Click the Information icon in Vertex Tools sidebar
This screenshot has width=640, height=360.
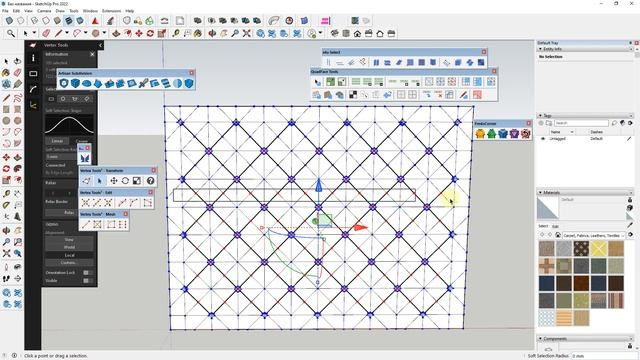click(33, 58)
